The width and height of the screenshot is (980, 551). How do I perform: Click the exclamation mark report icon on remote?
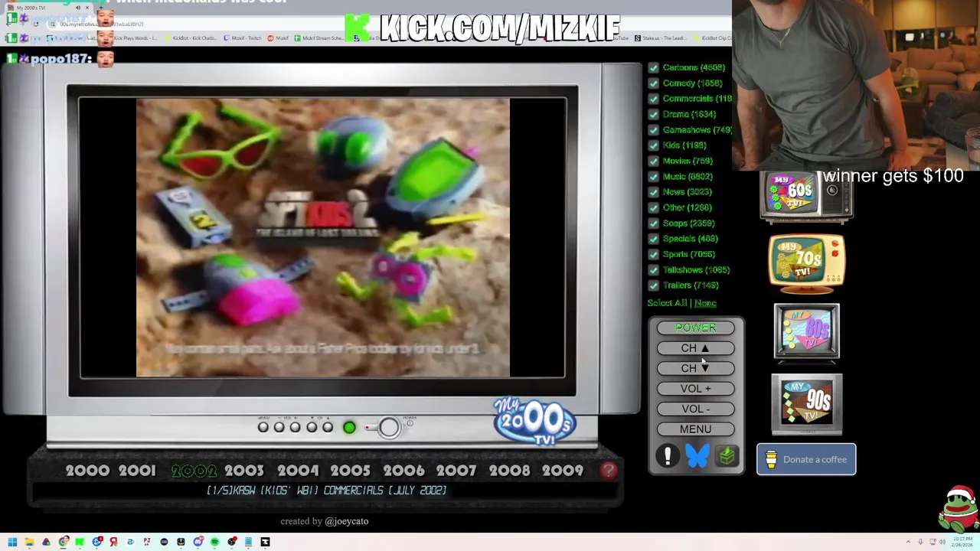pyautogui.click(x=668, y=456)
